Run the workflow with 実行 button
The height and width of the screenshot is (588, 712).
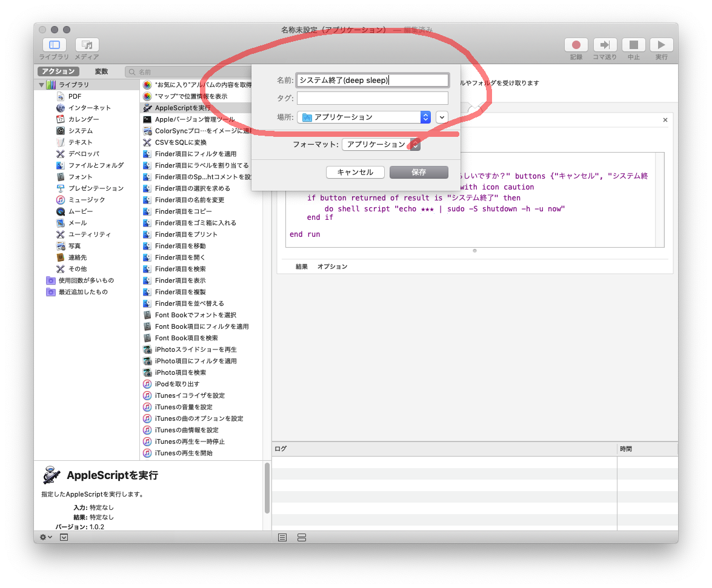click(x=661, y=45)
